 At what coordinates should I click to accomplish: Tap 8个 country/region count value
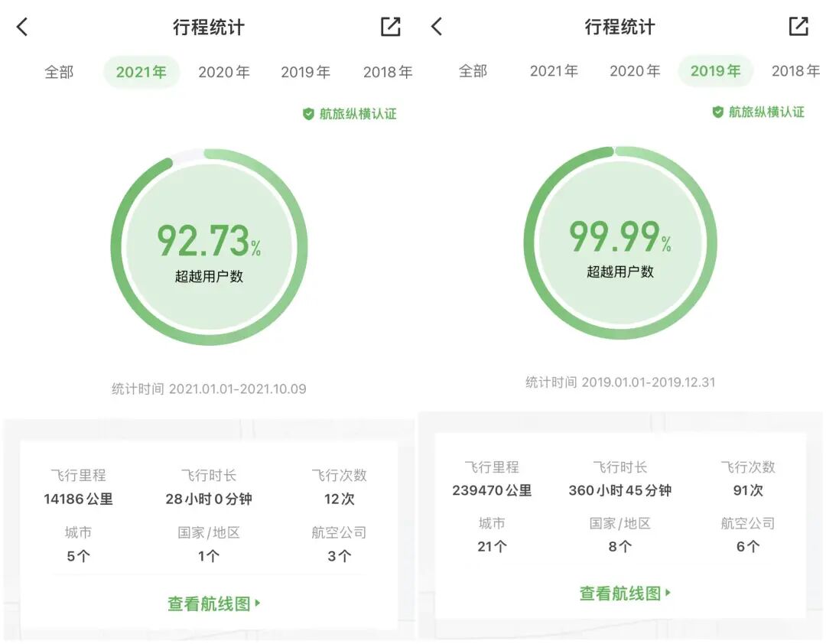[x=620, y=547]
